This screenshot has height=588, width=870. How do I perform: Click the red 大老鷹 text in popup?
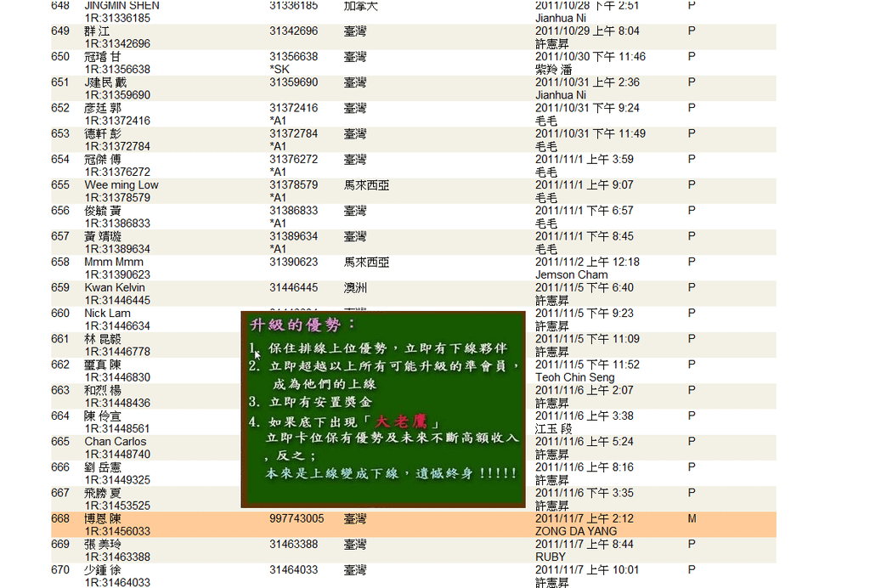pyautogui.click(x=401, y=421)
